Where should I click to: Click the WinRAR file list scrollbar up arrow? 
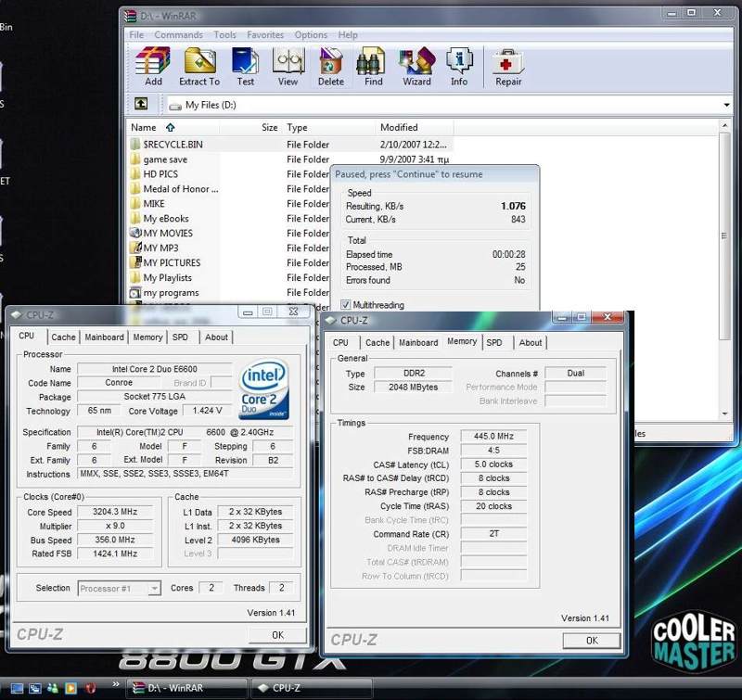pos(724,126)
